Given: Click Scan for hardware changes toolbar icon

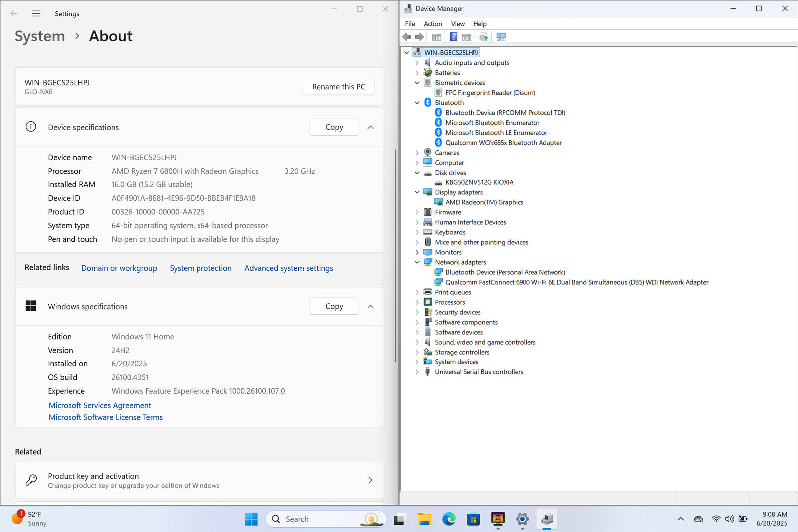Looking at the screenshot, I should point(501,37).
